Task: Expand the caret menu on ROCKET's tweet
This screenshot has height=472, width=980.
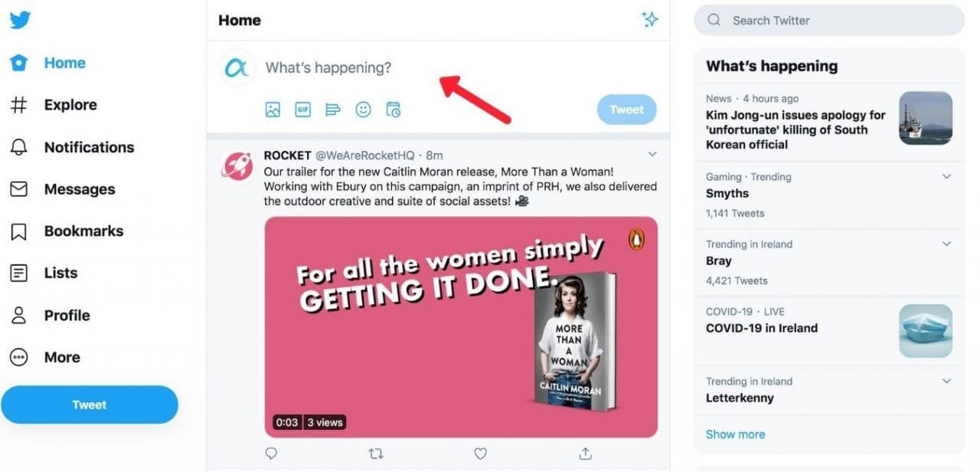Action: (652, 153)
